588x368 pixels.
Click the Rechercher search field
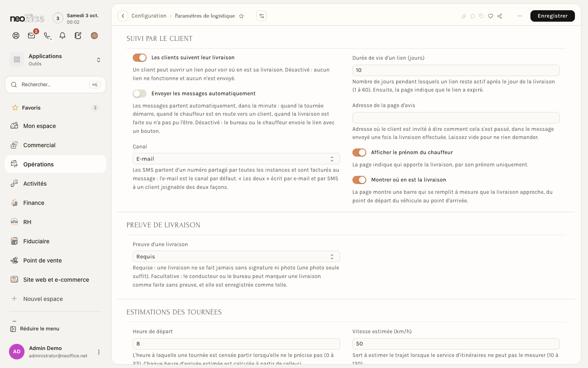(x=56, y=85)
